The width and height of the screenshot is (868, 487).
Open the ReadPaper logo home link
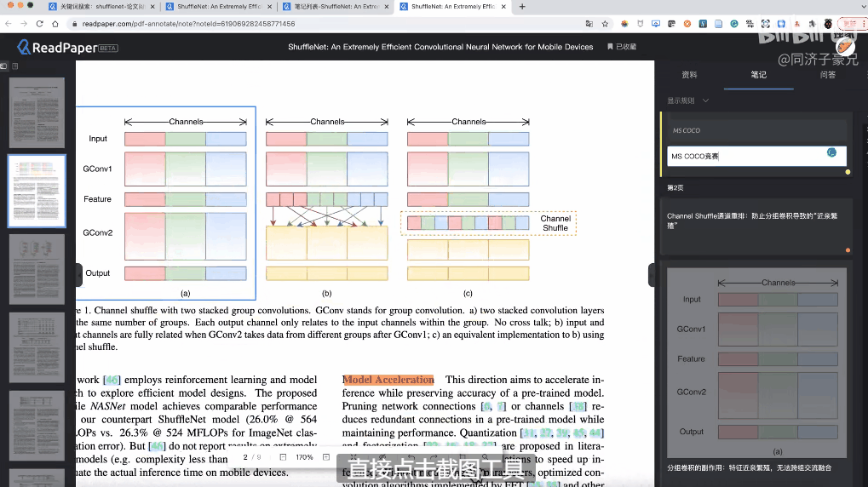(x=67, y=48)
